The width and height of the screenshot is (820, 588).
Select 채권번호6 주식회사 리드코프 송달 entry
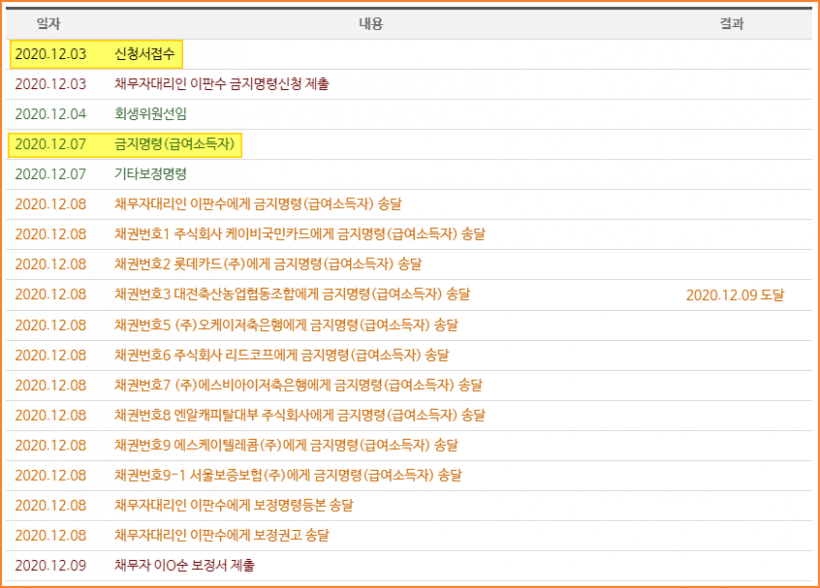tap(281, 355)
